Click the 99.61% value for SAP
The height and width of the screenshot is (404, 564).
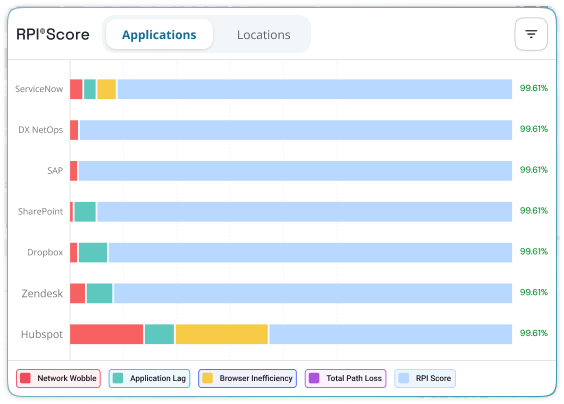point(534,170)
